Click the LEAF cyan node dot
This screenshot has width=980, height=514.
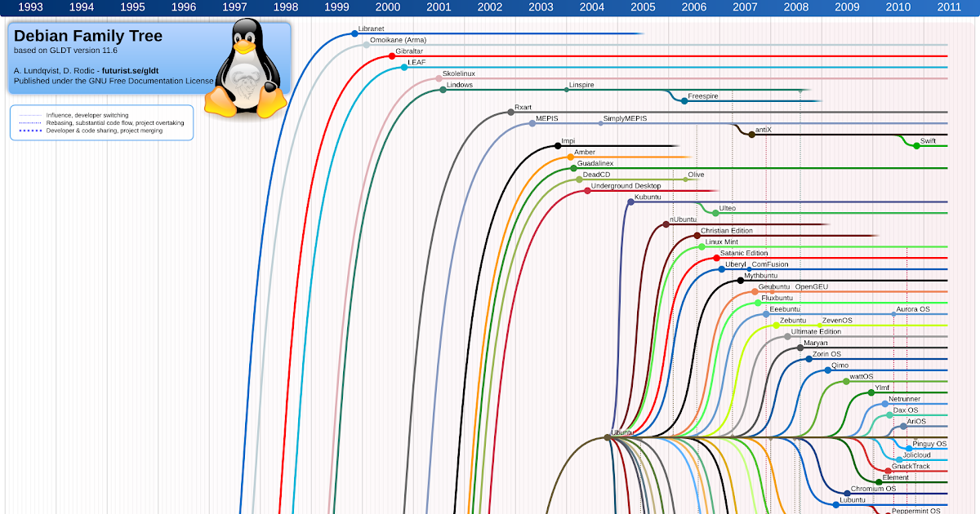point(404,67)
